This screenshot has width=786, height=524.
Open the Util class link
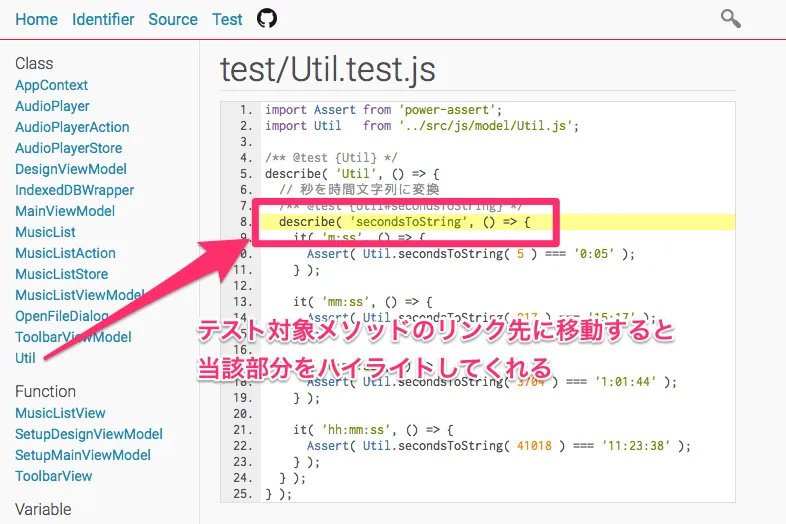coord(25,358)
